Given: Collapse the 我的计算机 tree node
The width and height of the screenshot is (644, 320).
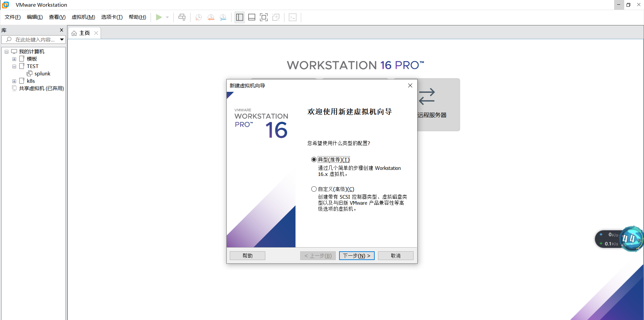Looking at the screenshot, I should [x=6, y=52].
